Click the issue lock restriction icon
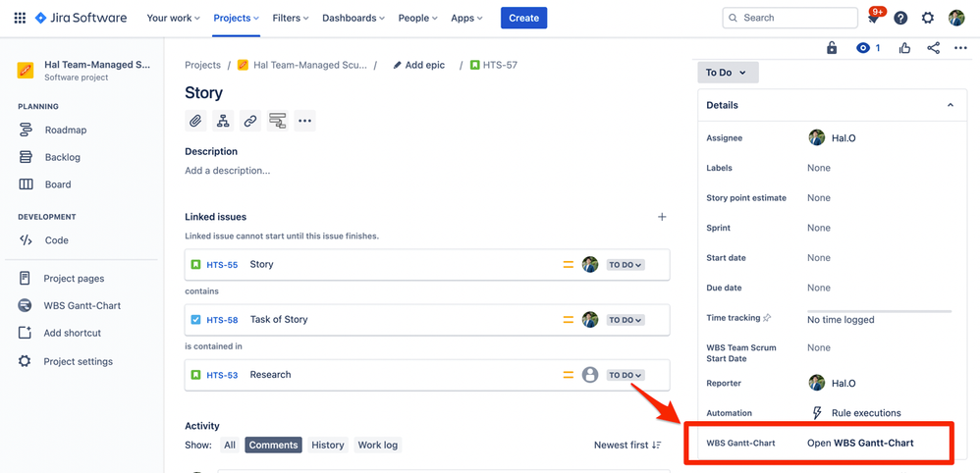Screen dimensions: 980x473 click(832, 48)
